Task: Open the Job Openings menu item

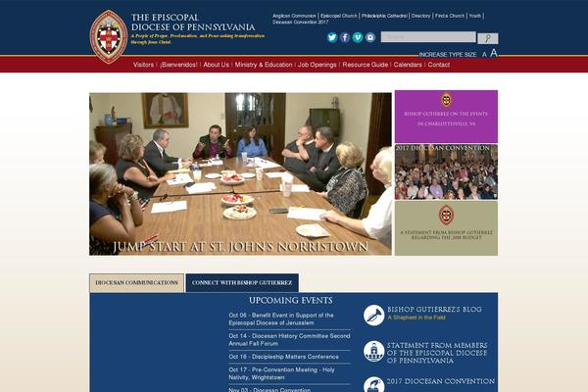Action: click(318, 65)
